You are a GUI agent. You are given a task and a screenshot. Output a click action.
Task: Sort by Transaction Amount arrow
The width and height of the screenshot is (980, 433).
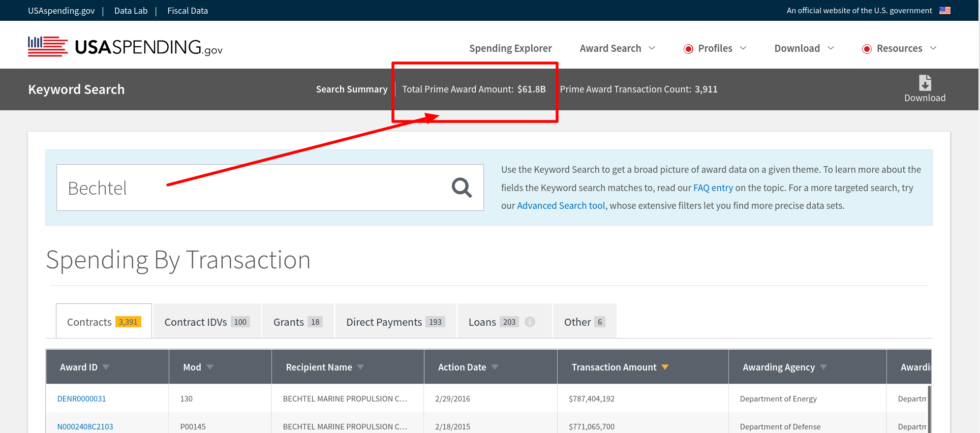pos(665,367)
